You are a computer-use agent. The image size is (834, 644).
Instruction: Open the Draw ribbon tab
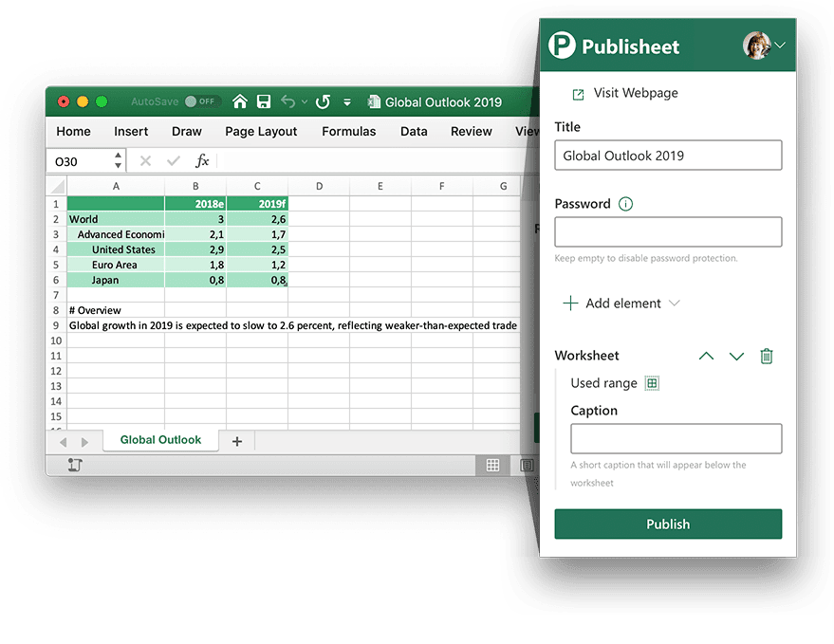[187, 131]
